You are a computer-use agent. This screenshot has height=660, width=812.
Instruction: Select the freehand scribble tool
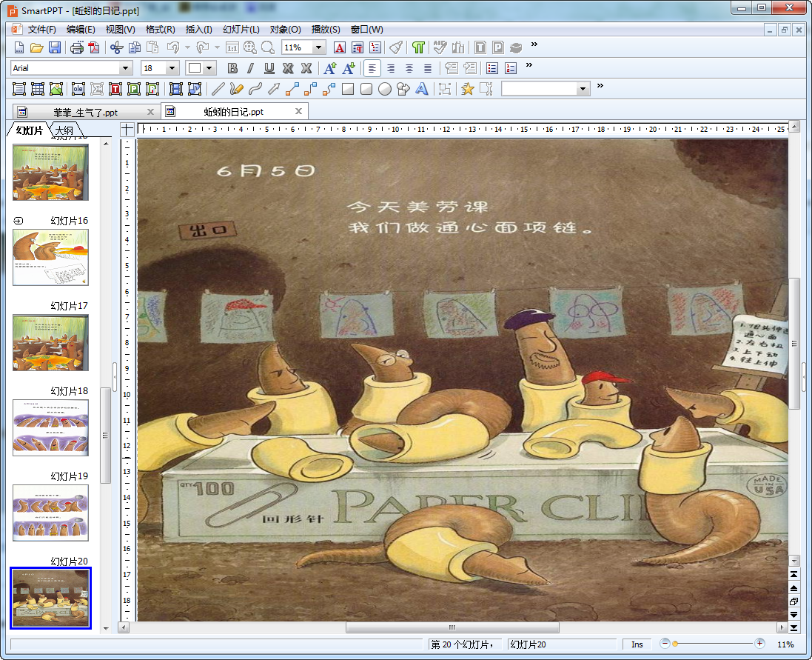[237, 89]
